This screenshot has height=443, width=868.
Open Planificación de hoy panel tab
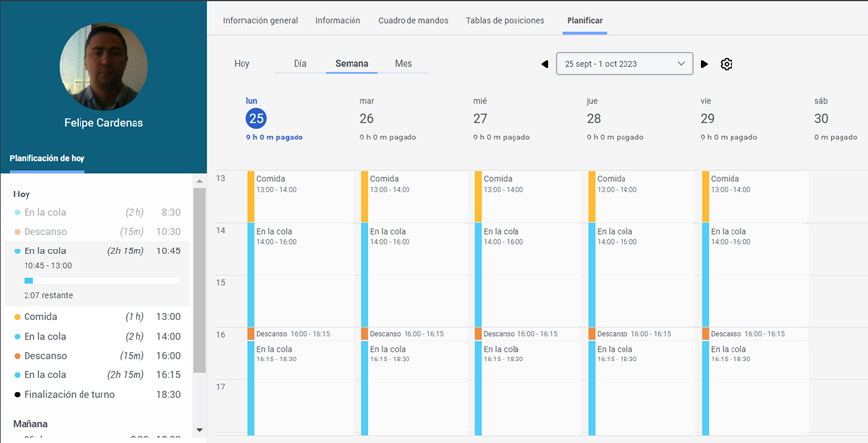pyautogui.click(x=47, y=158)
